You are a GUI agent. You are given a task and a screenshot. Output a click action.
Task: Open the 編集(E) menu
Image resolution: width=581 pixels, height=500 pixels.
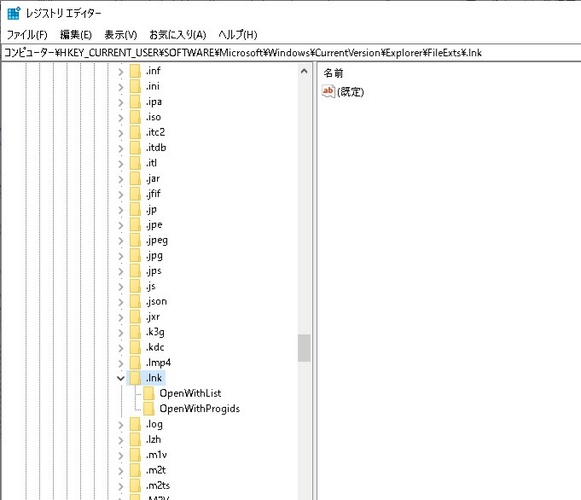click(x=76, y=35)
